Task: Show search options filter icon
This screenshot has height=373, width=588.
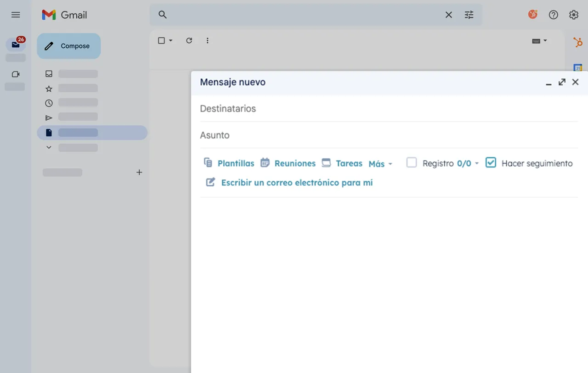Action: (469, 15)
